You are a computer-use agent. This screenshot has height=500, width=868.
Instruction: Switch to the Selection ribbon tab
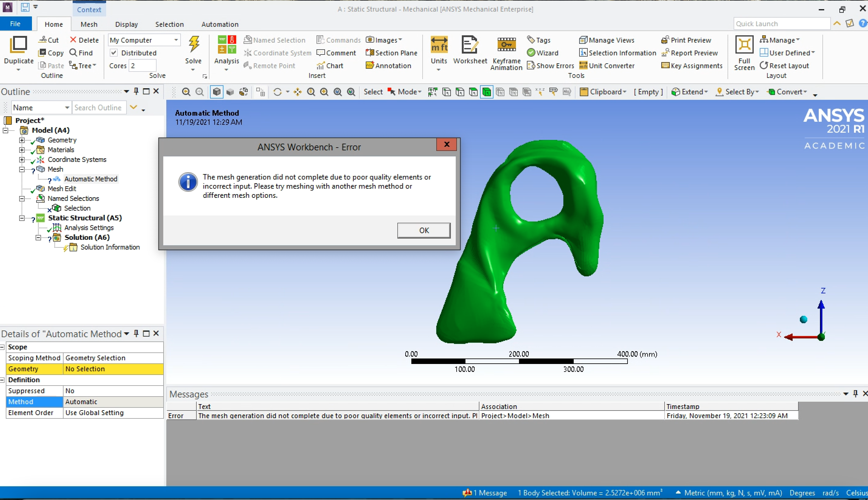pos(169,24)
